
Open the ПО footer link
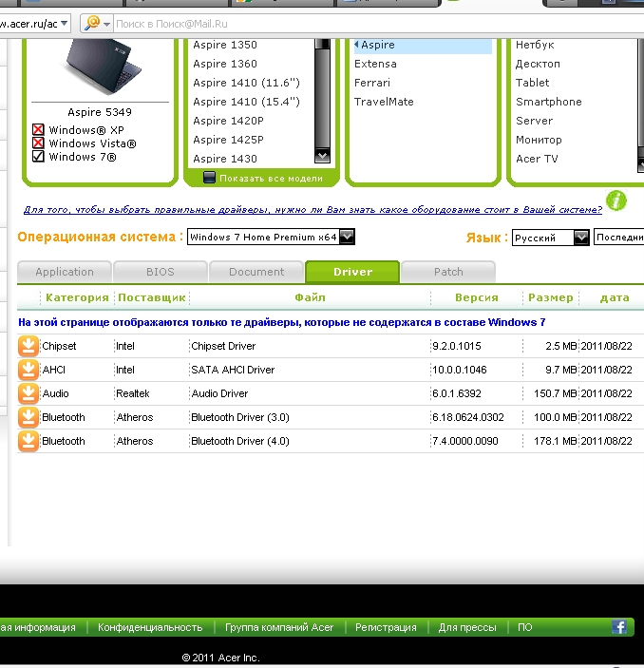(x=524, y=627)
